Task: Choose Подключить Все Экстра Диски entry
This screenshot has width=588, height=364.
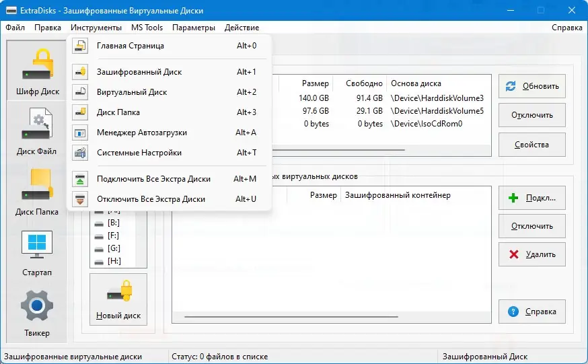Action: point(169,179)
